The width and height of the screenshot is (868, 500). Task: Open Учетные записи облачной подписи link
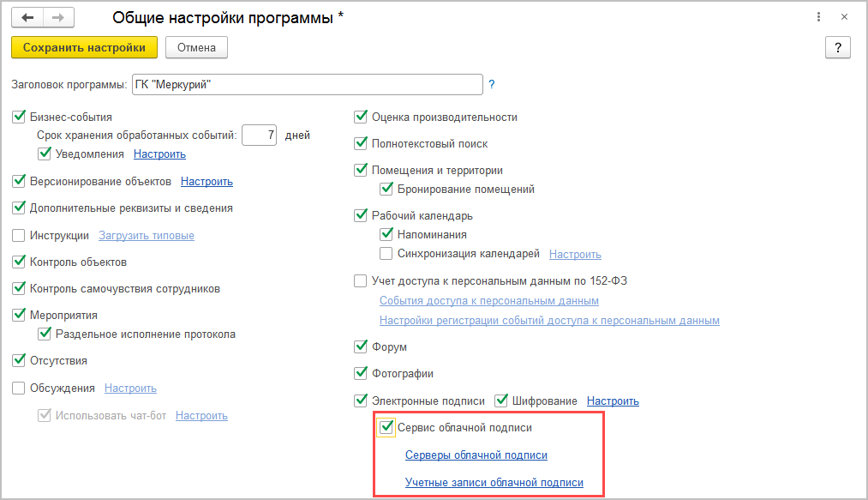494,483
